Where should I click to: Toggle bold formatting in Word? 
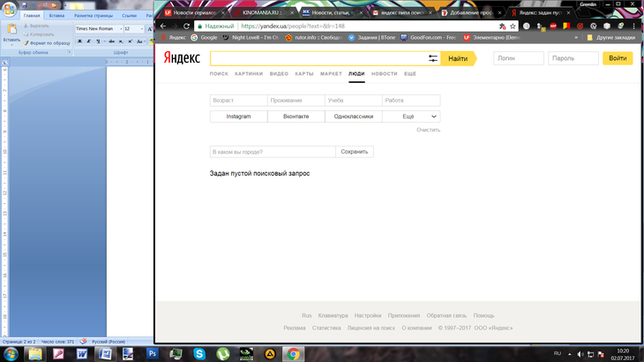(x=79, y=41)
